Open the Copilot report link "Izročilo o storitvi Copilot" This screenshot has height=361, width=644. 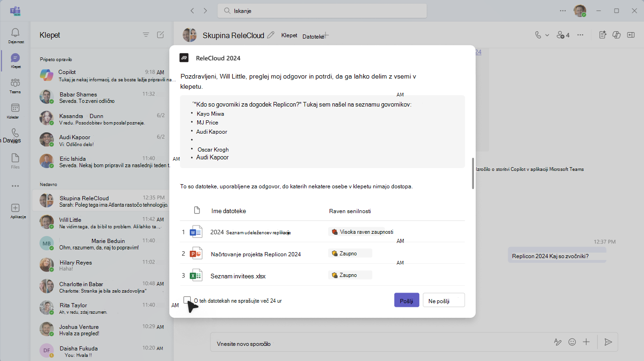[x=531, y=169]
